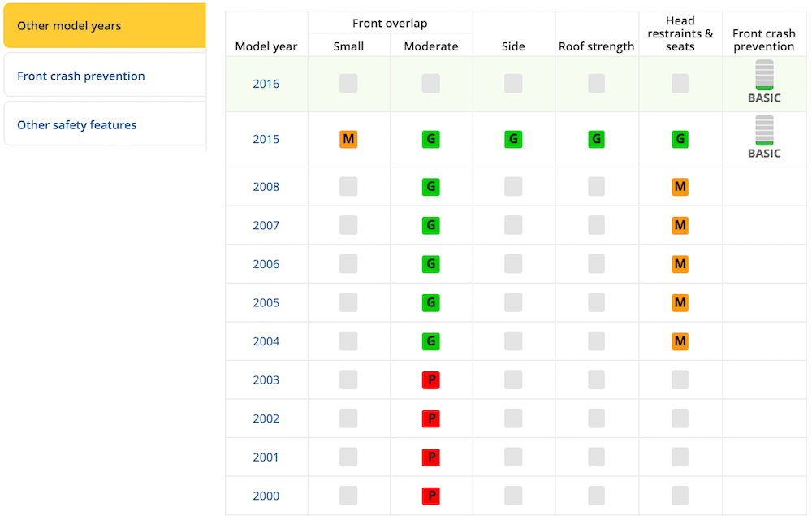Click the 2015 head restraints G rating icon

pyautogui.click(x=680, y=139)
